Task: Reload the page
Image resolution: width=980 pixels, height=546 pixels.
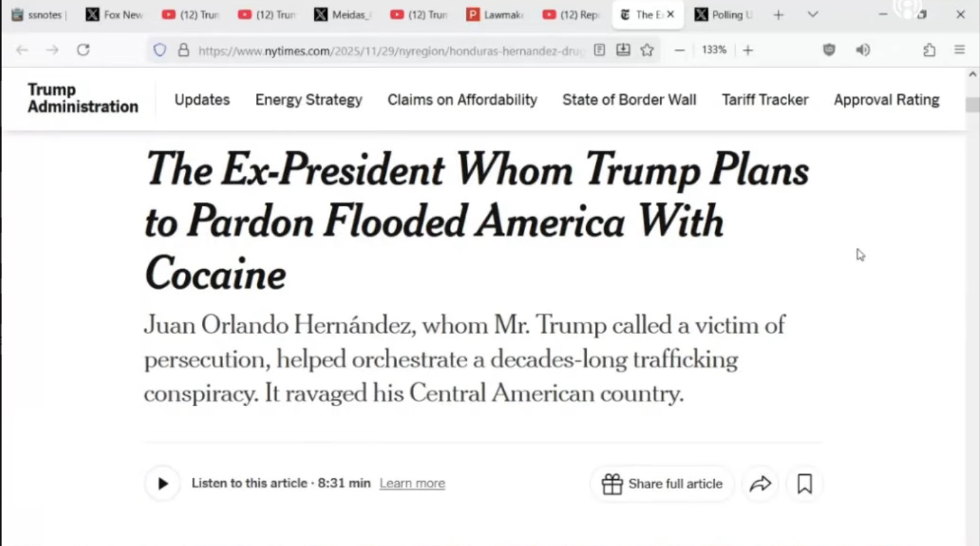Action: pos(83,50)
